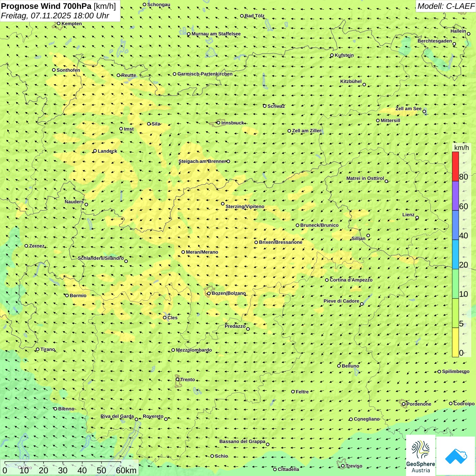Click the Reutte label
The width and height of the screenshot is (476, 476).
tap(129, 75)
